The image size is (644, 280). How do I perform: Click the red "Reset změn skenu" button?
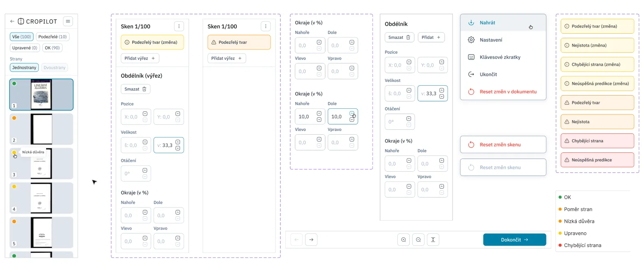click(x=503, y=145)
